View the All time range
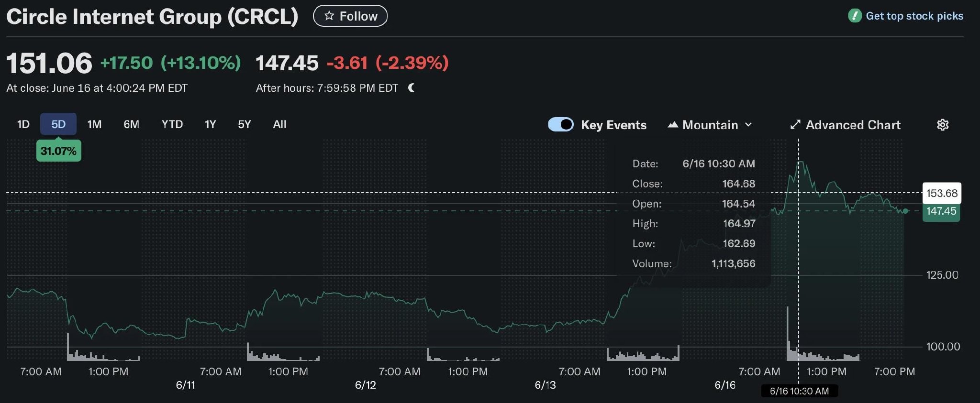Screen dimensions: 980x403 279,124
